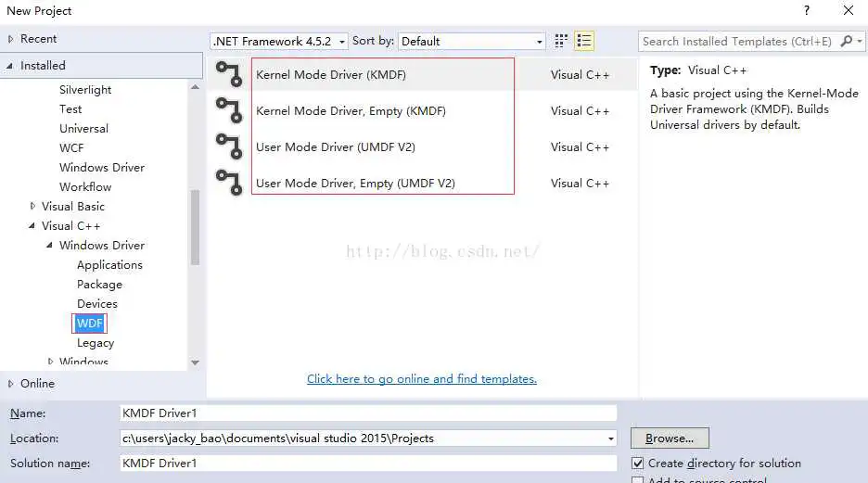The width and height of the screenshot is (868, 483).
Task: Switch to medium icons list view
Action: [x=584, y=41]
